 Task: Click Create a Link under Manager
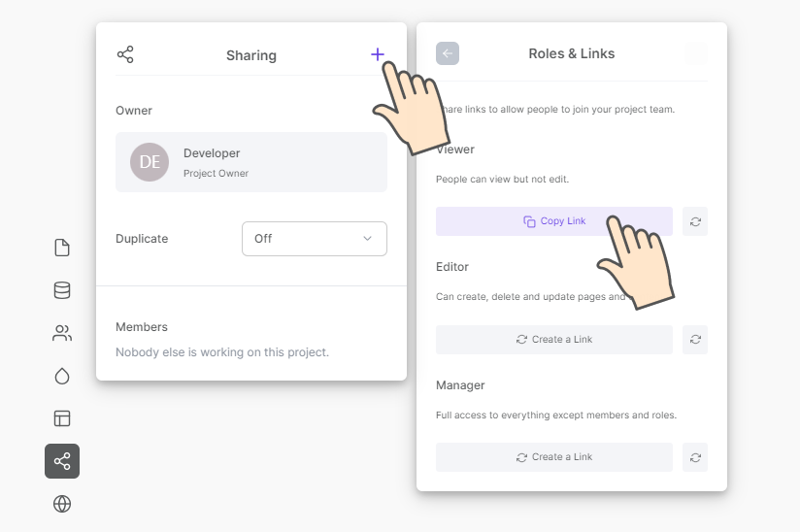(x=554, y=457)
